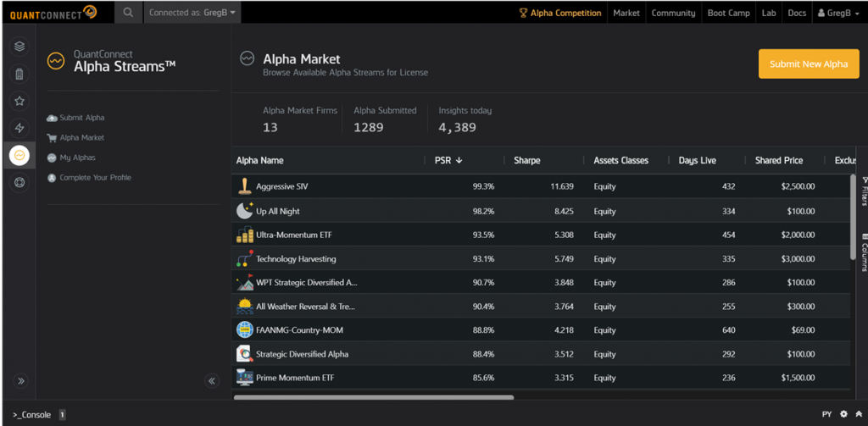868x426 pixels.
Task: Select the Alpha Streams icon in sidebar
Action: [19, 156]
